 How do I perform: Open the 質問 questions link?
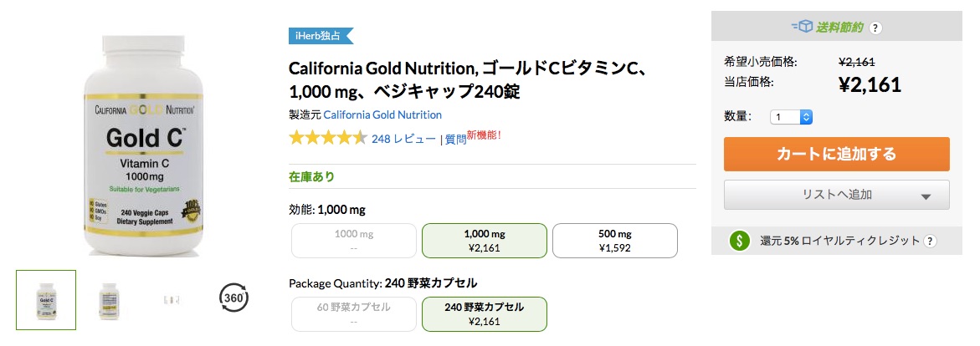click(455, 140)
